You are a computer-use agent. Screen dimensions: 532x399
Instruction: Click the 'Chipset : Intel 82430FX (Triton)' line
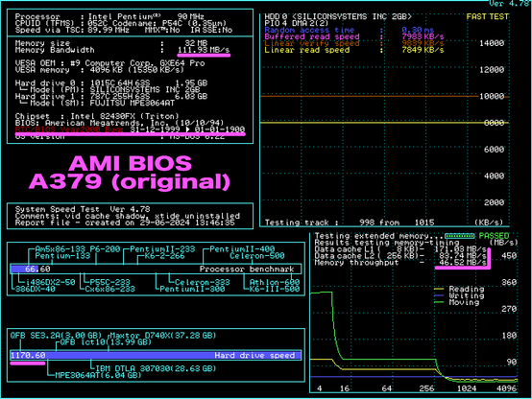tap(97, 116)
